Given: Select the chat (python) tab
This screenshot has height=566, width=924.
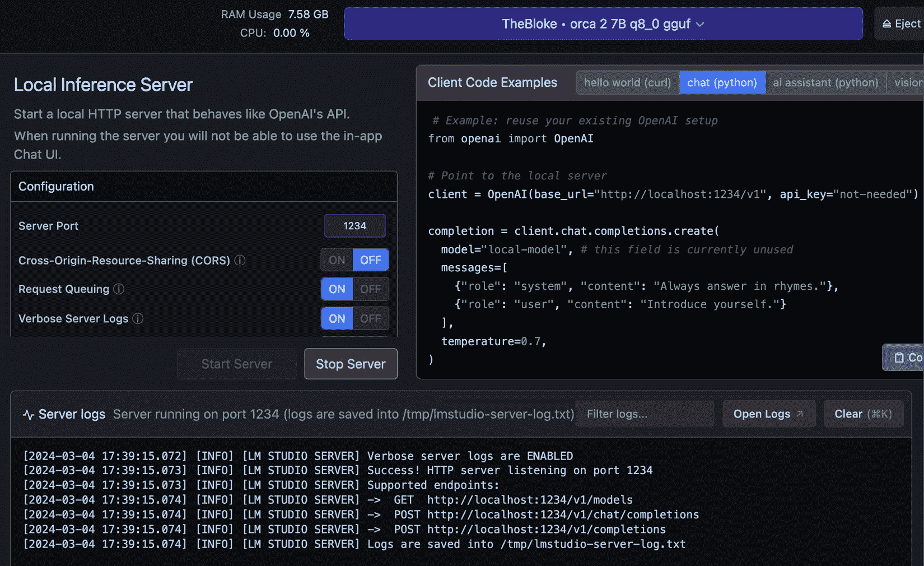Looking at the screenshot, I should [x=722, y=82].
